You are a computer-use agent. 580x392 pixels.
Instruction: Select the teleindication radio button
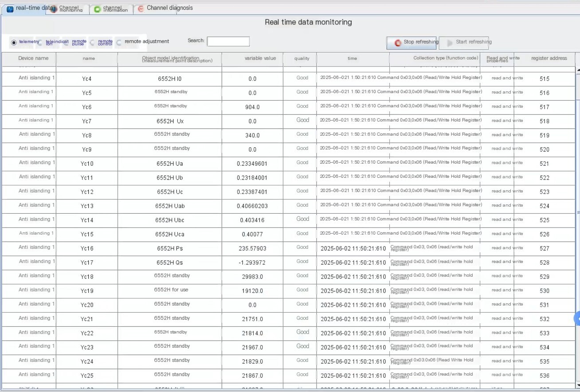(x=40, y=43)
